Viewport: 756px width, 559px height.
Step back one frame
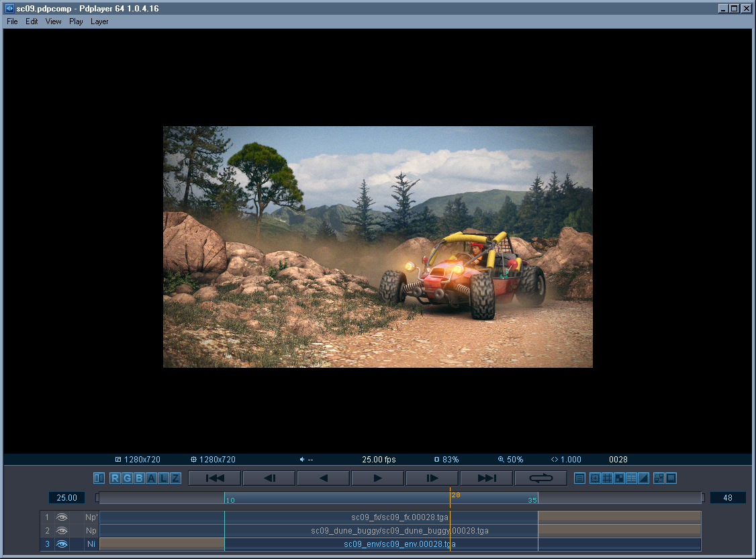coord(269,478)
